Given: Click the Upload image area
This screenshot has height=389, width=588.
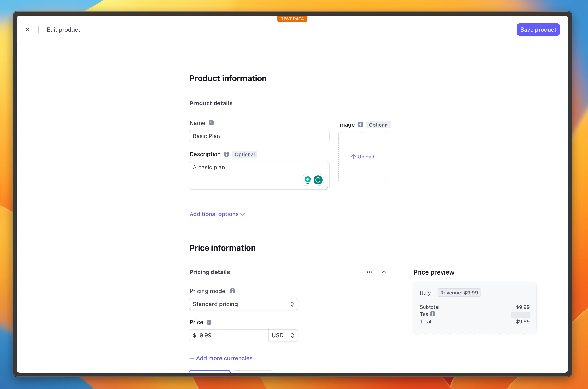Looking at the screenshot, I should 363,157.
